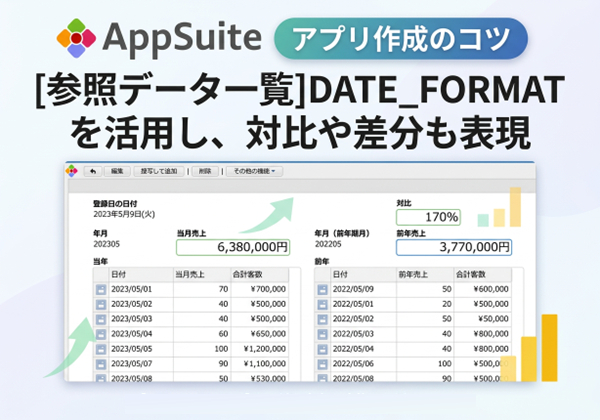Open the record icon for 2022/05/01
This screenshot has width=600, height=420.
coord(323,304)
